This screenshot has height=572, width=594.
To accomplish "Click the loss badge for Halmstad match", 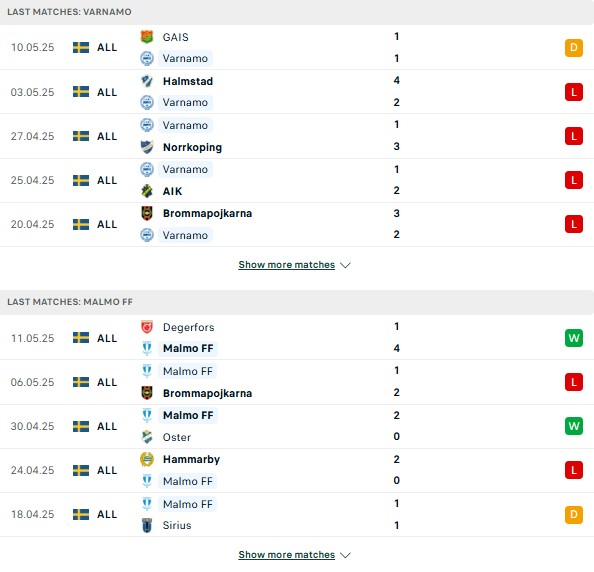I will [x=574, y=92].
